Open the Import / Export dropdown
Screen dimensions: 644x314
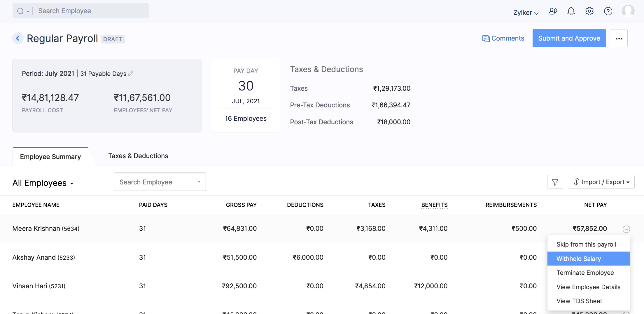601,182
